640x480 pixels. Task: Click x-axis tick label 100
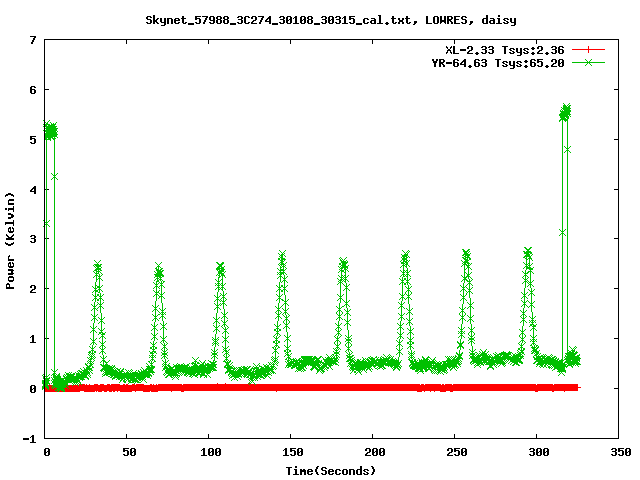click(211, 452)
